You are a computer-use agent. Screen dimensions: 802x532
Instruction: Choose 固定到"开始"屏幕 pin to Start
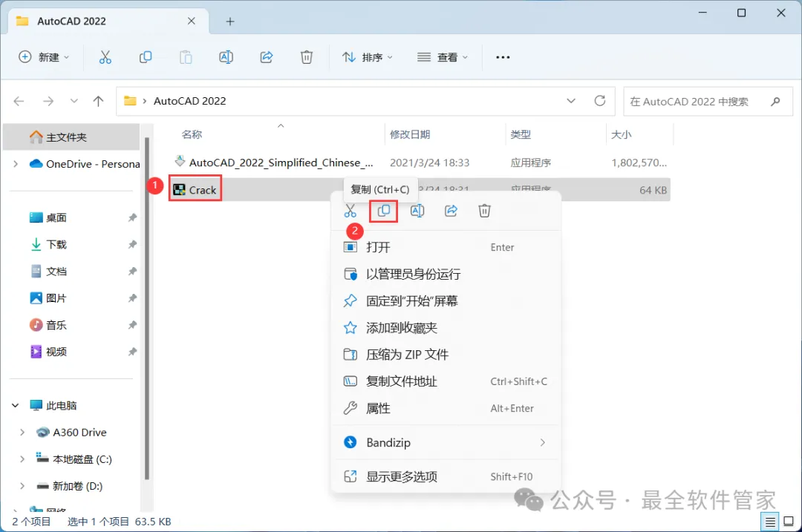[446, 301]
